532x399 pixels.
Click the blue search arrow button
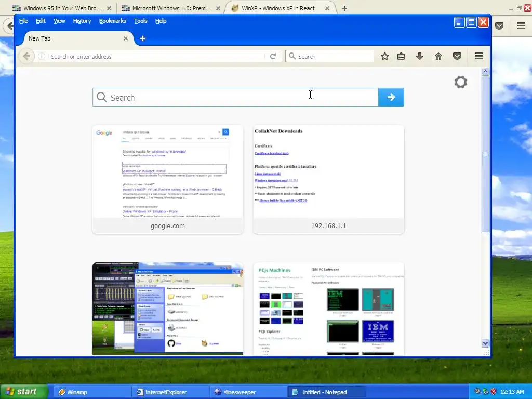point(391,97)
